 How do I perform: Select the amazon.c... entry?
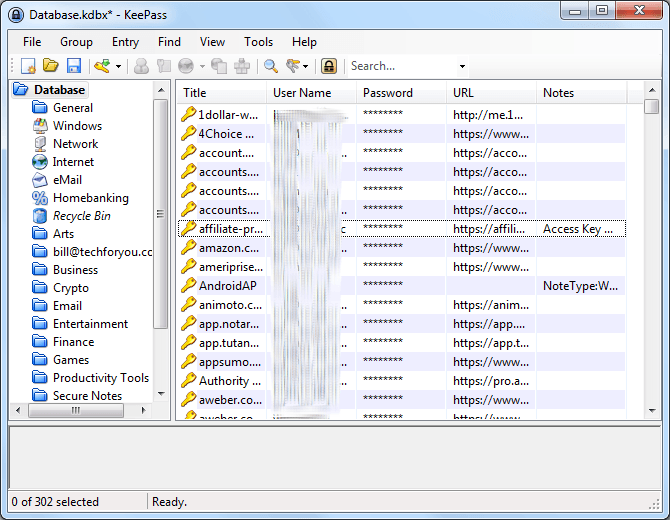click(402, 248)
